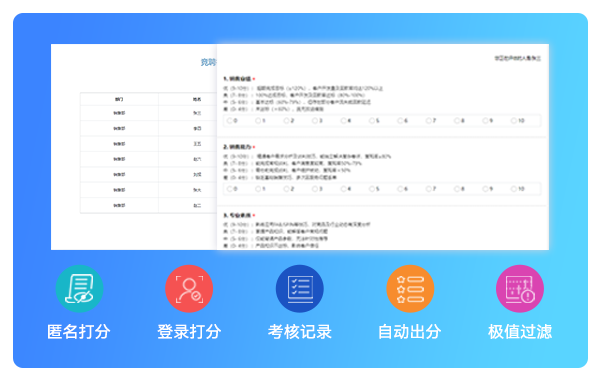Select score 3 for question 2
Viewport: 601px width, 381px height.
click(x=315, y=189)
